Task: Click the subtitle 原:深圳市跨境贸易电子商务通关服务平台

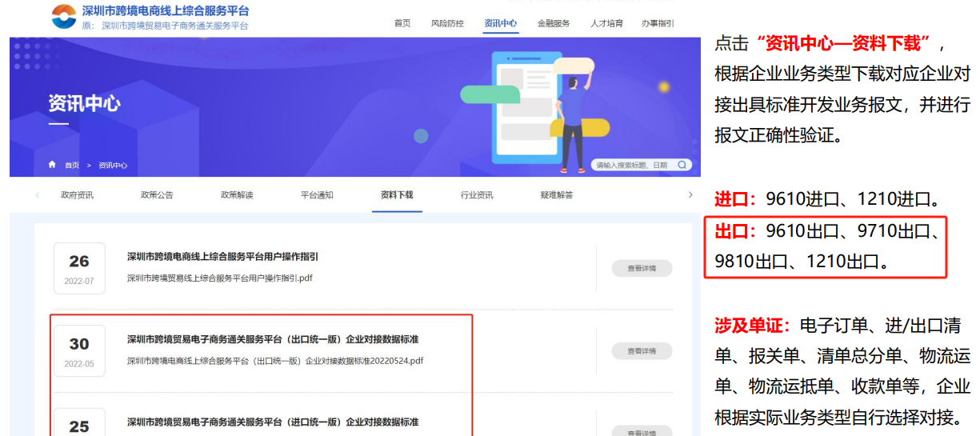Action: coord(165,26)
